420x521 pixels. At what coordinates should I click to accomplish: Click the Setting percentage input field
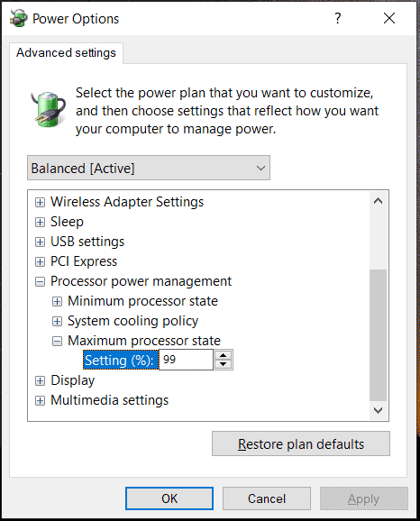coord(186,360)
